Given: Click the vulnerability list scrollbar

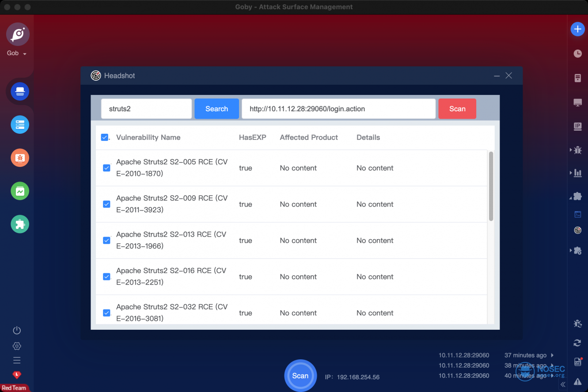Looking at the screenshot, I should pyautogui.click(x=491, y=186).
